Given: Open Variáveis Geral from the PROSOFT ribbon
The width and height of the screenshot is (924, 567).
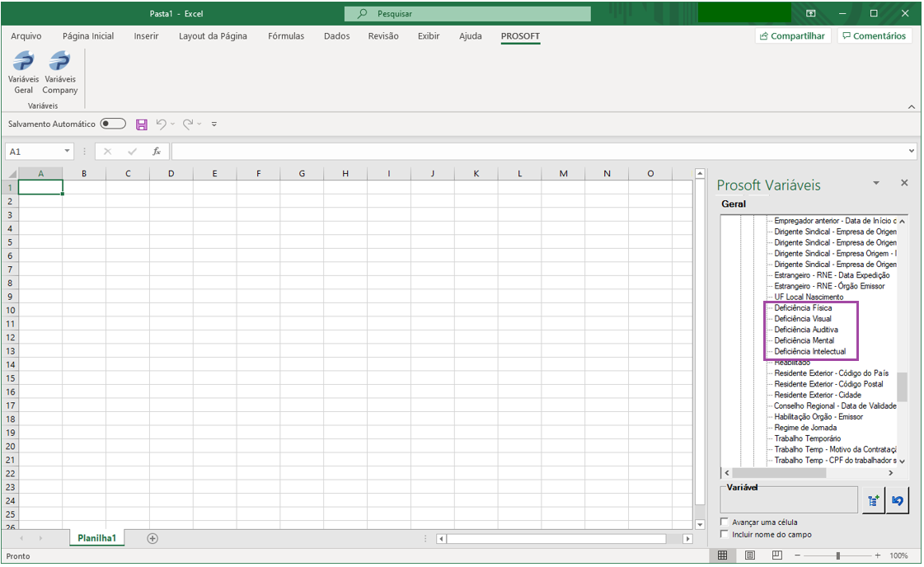Looking at the screenshot, I should (x=24, y=73).
